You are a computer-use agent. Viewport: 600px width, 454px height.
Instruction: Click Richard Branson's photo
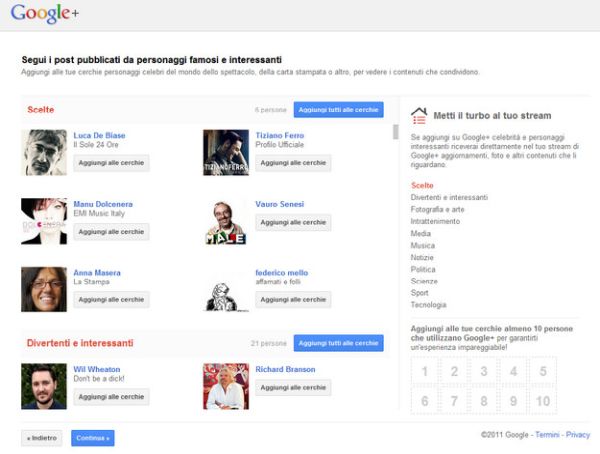point(226,386)
